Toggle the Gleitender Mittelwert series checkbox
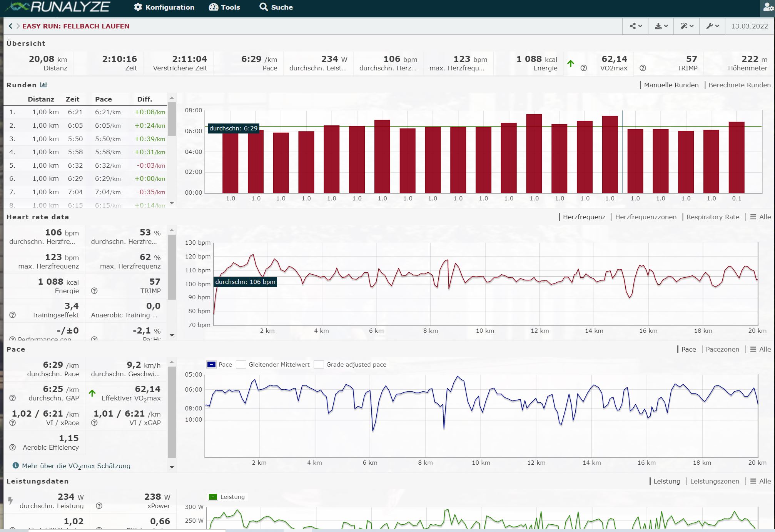Image resolution: width=775 pixels, height=532 pixels. [241, 365]
